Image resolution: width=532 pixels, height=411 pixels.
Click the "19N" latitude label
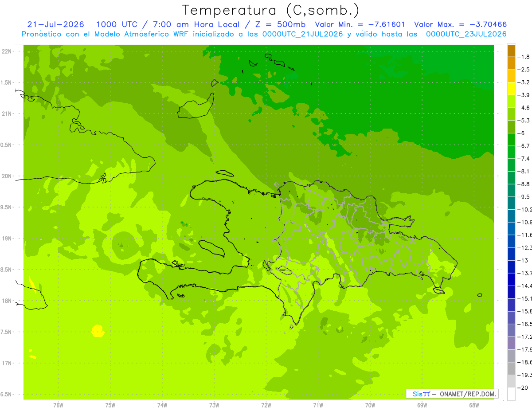pos(7,239)
